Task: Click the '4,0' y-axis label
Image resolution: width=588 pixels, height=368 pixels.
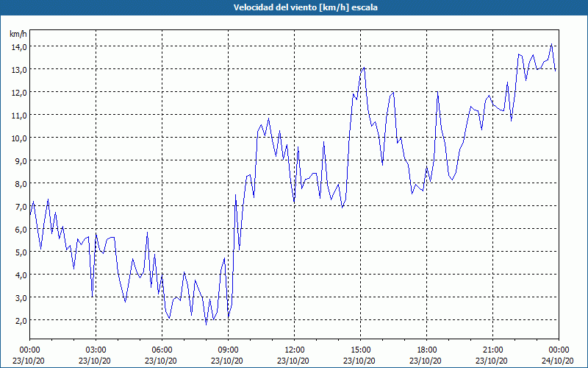Action: pyautogui.click(x=21, y=275)
